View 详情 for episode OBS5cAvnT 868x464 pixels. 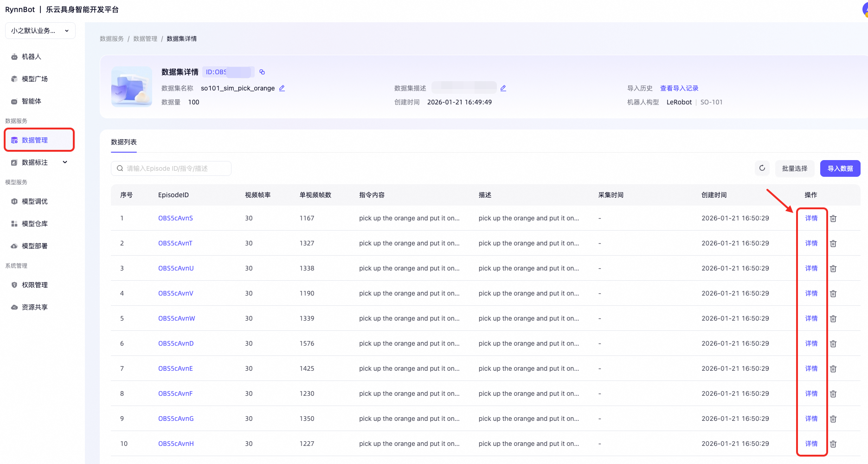[811, 243]
